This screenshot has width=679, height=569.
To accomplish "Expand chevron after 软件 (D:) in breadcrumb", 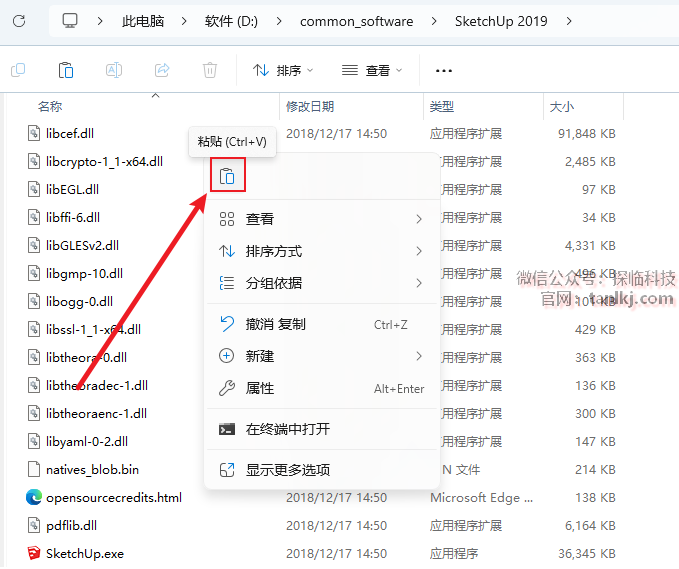I will (279, 21).
